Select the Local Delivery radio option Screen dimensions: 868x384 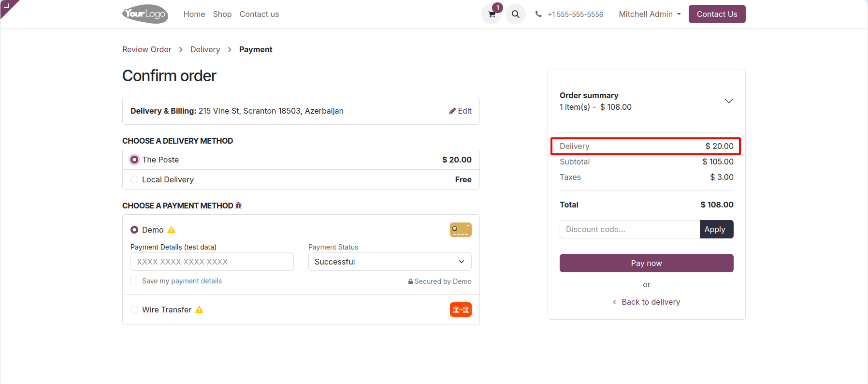134,179
